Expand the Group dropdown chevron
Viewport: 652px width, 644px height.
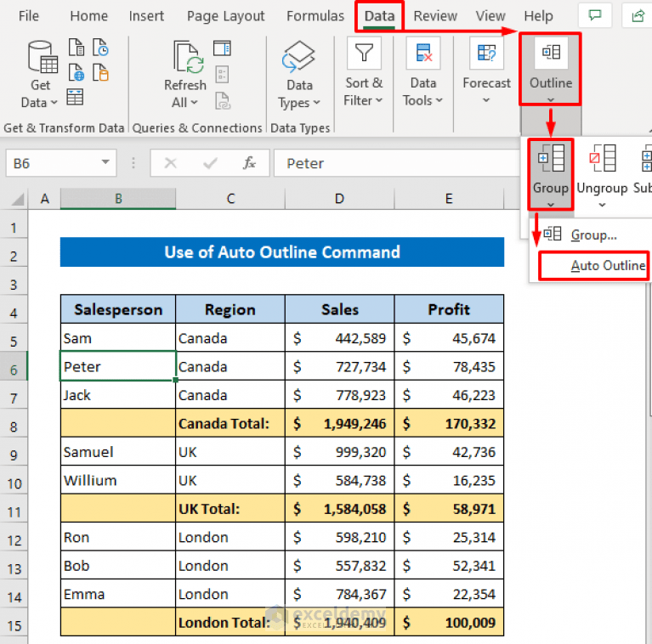(551, 205)
